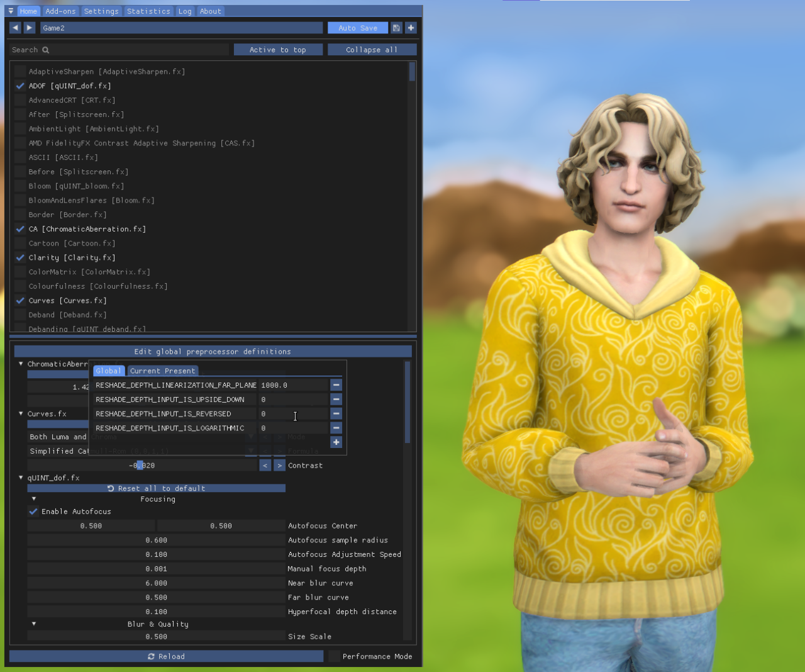The image size is (805, 672).
Task: Edit FAR_PLANE value 1000.0 field
Action: point(293,384)
